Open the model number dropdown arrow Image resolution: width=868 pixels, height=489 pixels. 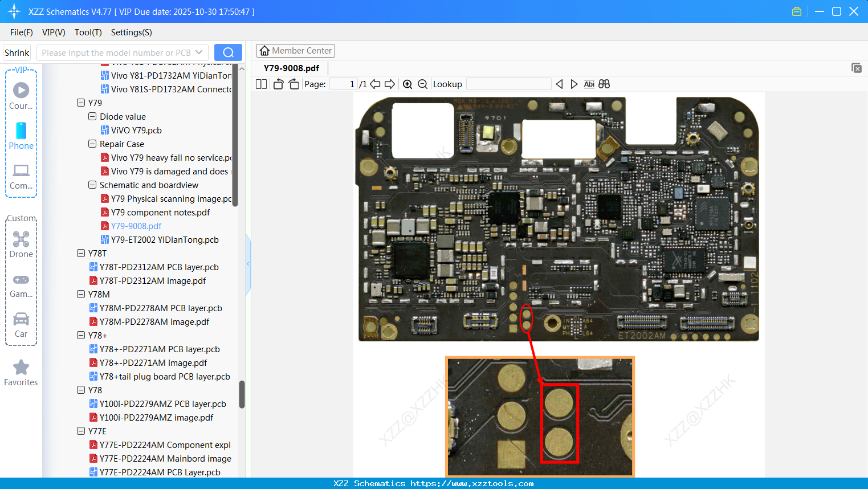[199, 52]
